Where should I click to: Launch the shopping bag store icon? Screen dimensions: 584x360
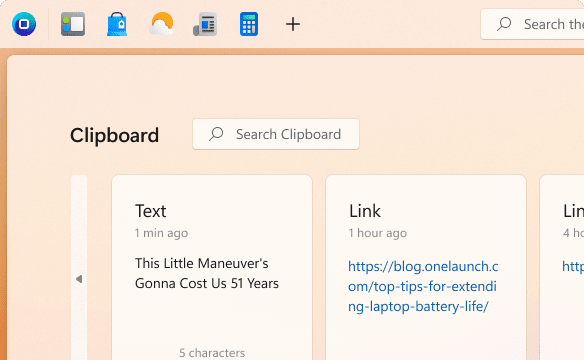[117, 24]
